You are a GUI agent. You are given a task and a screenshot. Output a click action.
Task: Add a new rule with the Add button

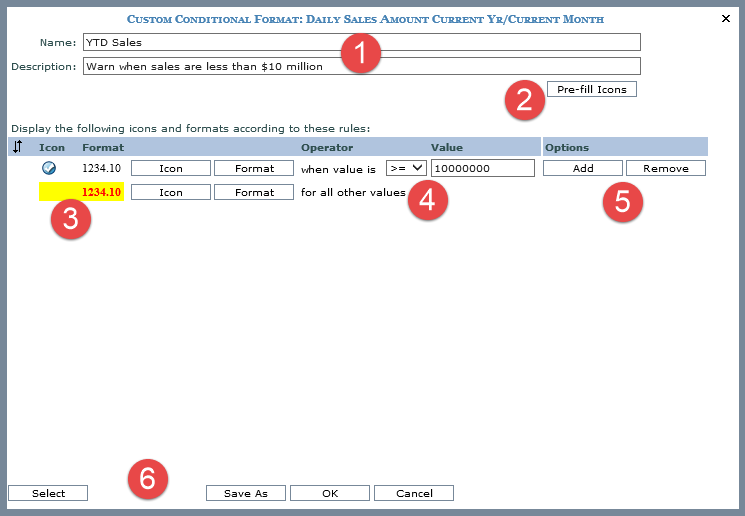pyautogui.click(x=582, y=168)
